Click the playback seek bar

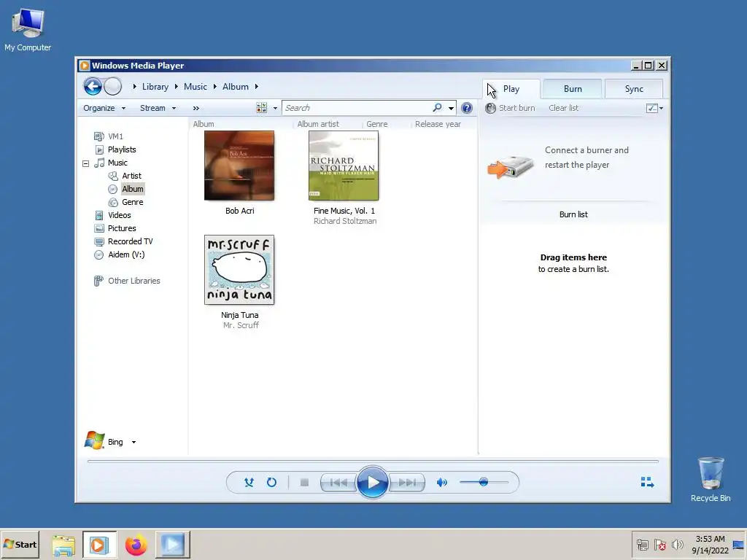[373, 461]
